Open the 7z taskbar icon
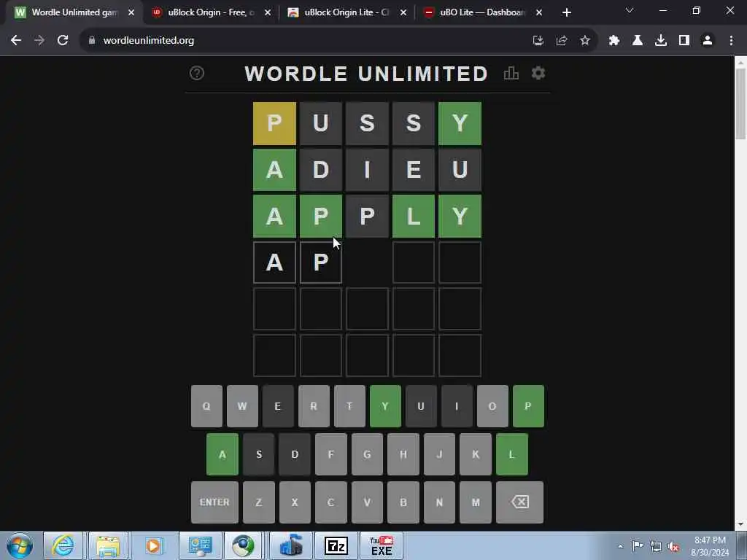The image size is (747, 560). [x=336, y=545]
